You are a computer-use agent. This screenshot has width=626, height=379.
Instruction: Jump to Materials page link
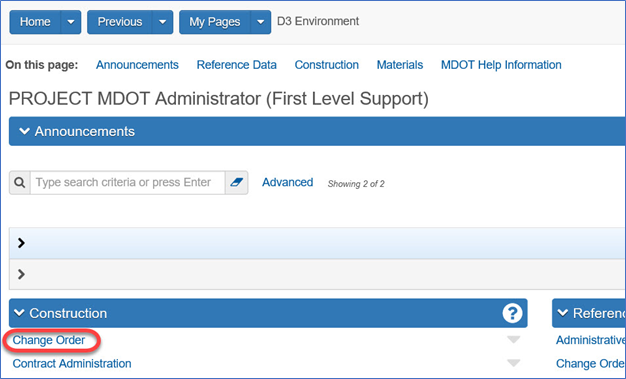[400, 65]
